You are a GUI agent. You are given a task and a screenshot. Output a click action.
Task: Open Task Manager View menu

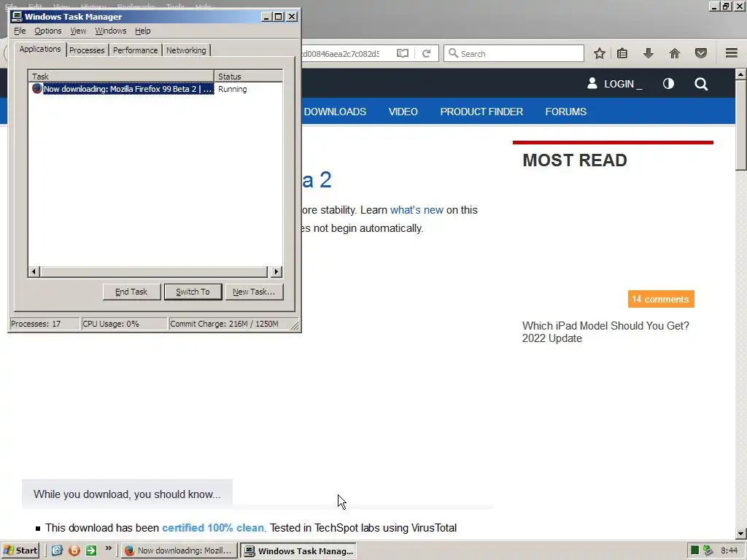[x=78, y=31]
